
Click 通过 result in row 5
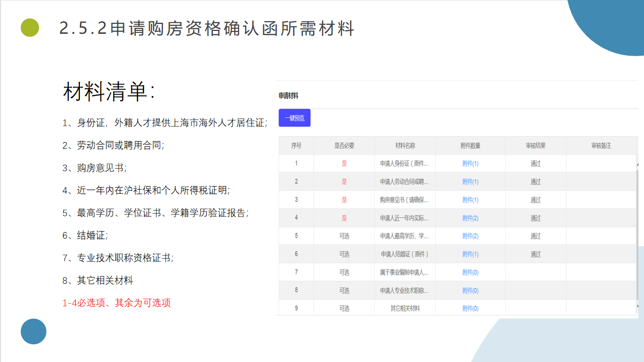[536, 236]
